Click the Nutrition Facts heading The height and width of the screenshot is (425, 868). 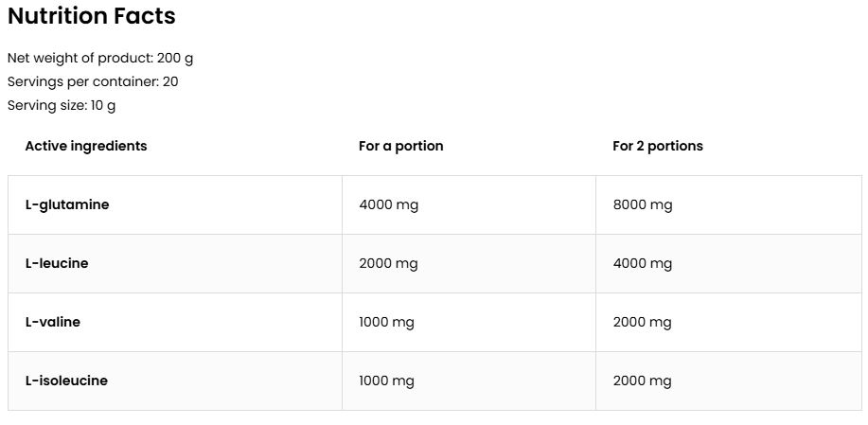coord(91,16)
